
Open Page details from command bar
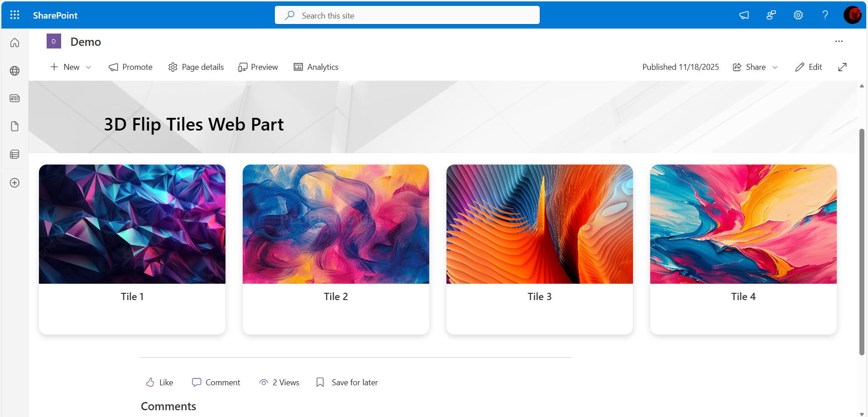[x=196, y=67]
